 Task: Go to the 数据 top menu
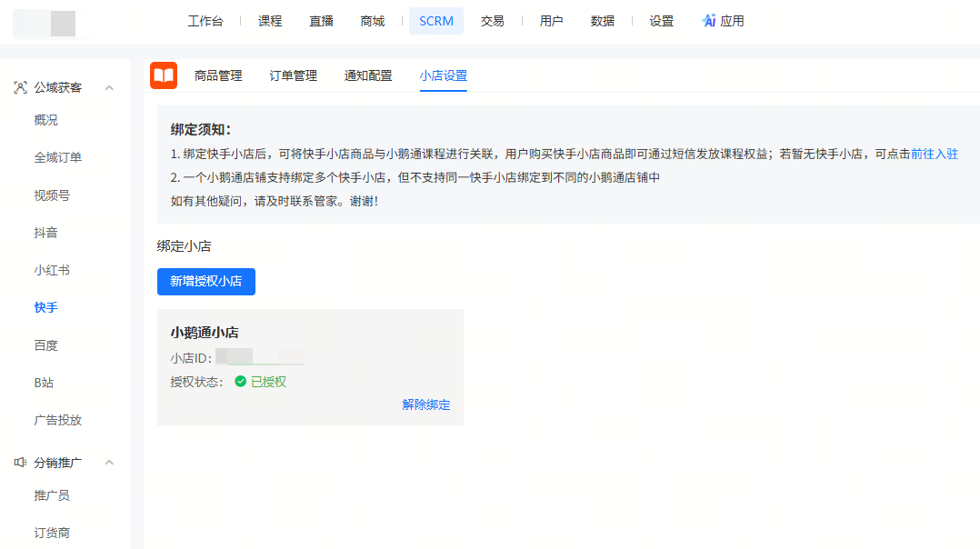(603, 21)
